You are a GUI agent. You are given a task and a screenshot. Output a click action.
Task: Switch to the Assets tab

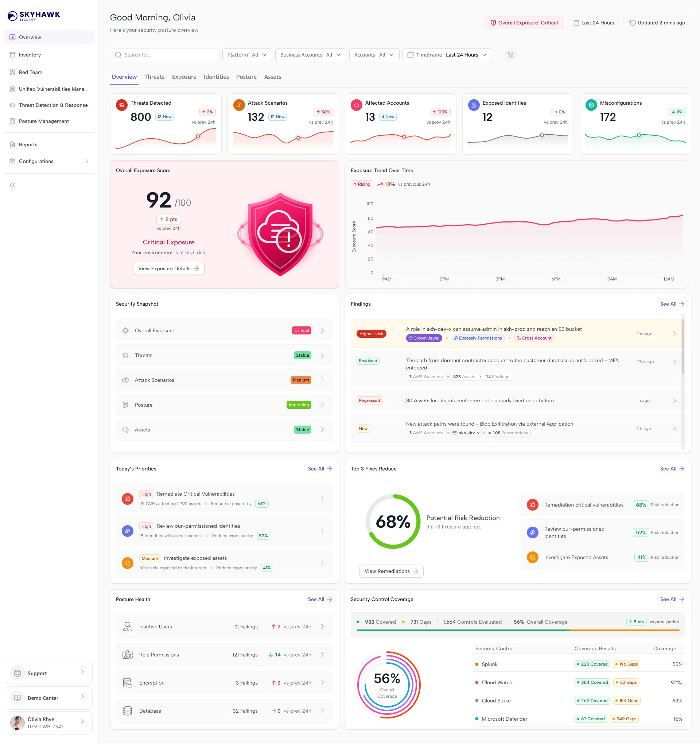point(272,77)
